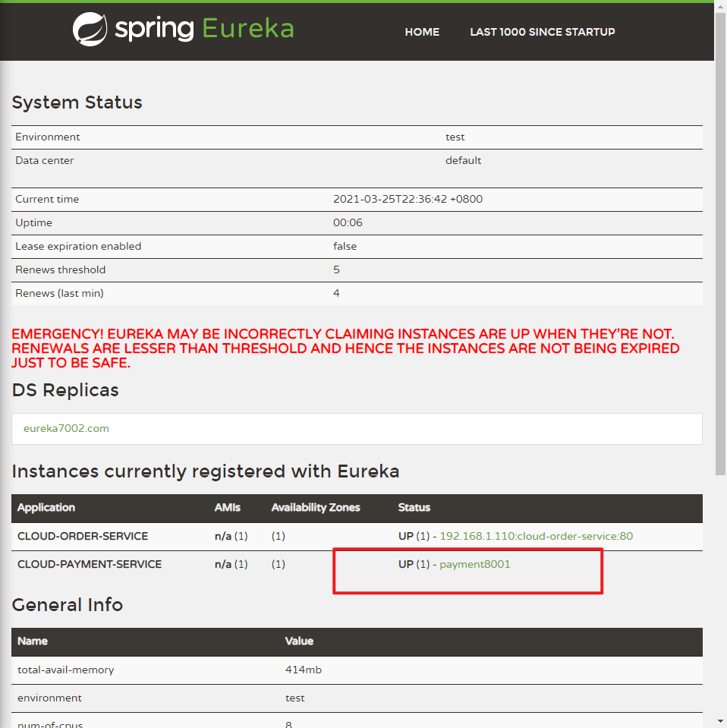Select the Renews threshold label

click(x=61, y=269)
